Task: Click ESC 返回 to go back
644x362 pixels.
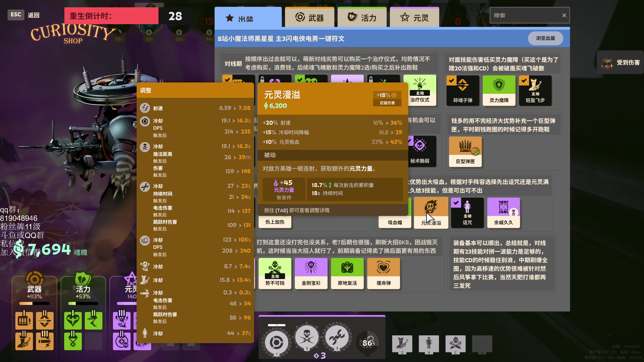Action: click(x=24, y=15)
